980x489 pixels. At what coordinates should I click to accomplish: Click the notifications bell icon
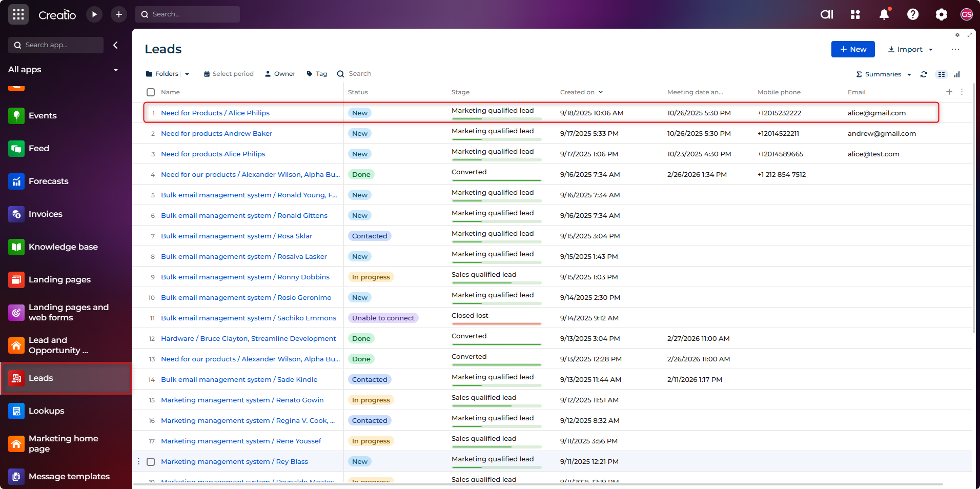[884, 14]
